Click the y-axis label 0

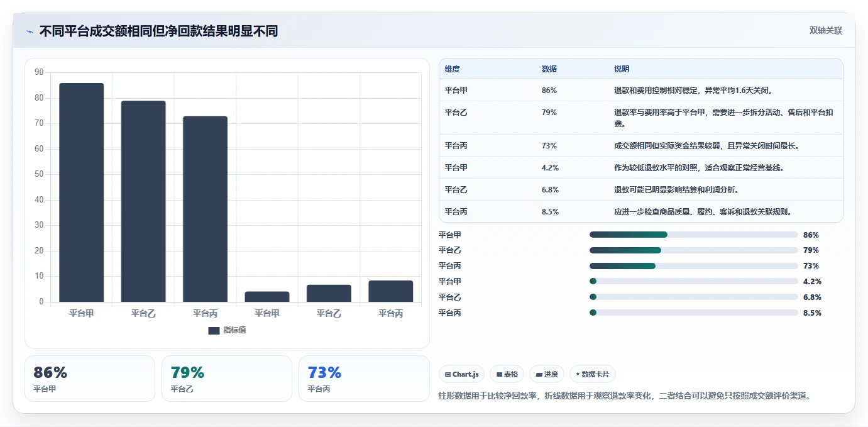[x=41, y=302]
